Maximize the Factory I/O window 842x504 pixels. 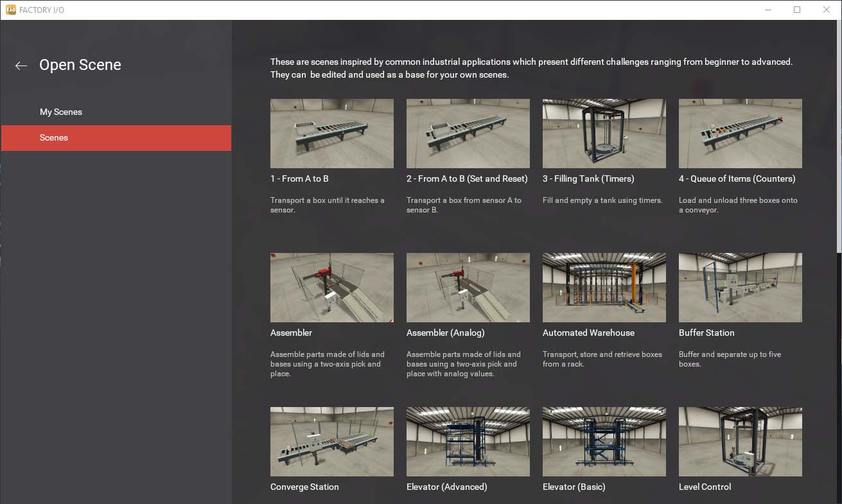click(797, 10)
